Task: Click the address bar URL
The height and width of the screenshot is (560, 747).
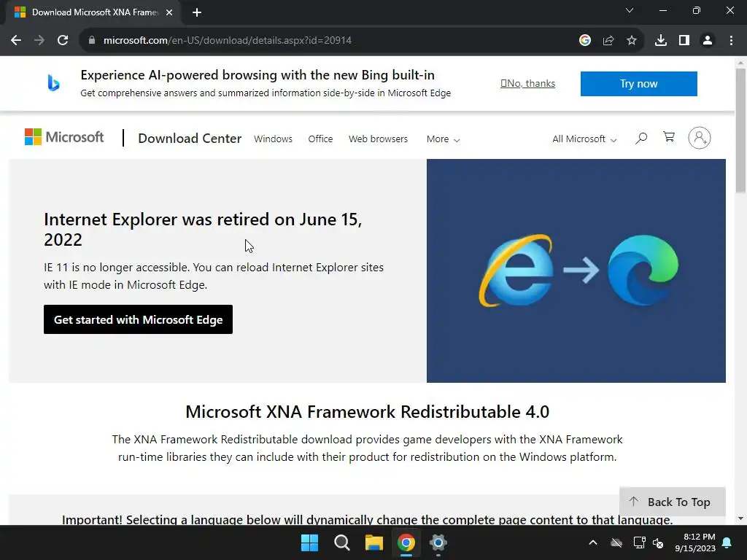Action: tap(228, 41)
